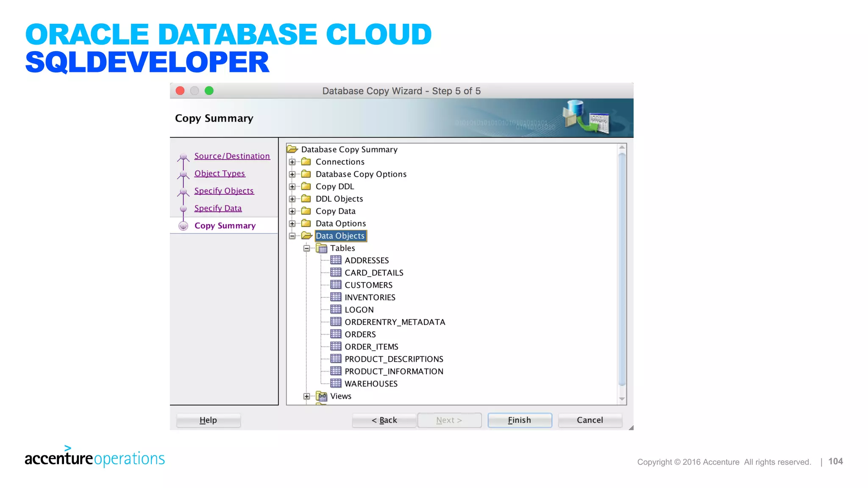Image resolution: width=868 pixels, height=488 pixels.
Task: Click the PRODUCT_INFORMATION table icon
Action: 336,371
